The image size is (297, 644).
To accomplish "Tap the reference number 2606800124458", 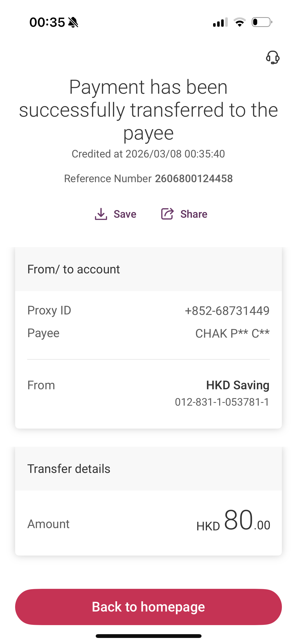I will [x=194, y=179].
